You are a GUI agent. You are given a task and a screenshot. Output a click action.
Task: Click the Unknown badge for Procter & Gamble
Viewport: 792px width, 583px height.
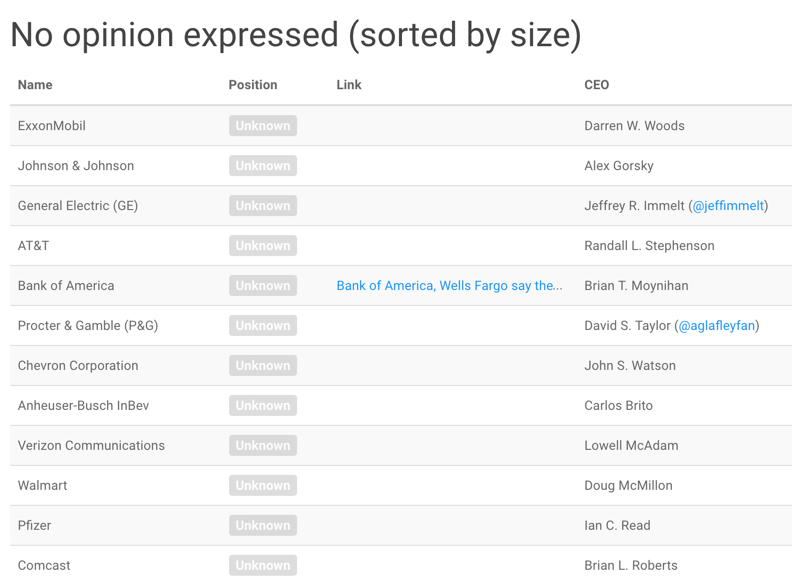tap(263, 326)
